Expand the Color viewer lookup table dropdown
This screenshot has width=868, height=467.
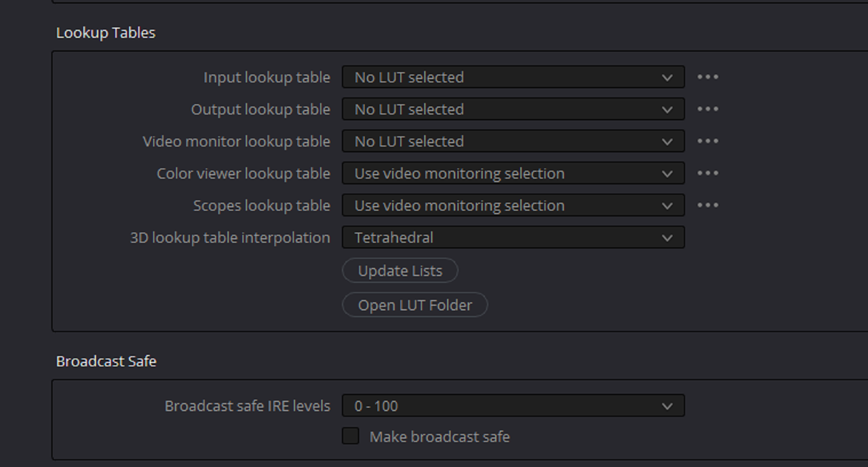pyautogui.click(x=513, y=173)
